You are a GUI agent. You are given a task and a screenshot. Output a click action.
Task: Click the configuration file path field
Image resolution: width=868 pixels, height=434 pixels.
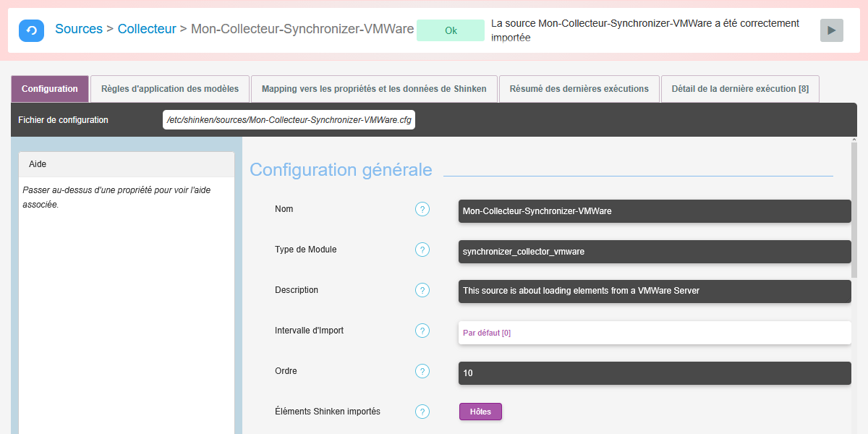(289, 120)
